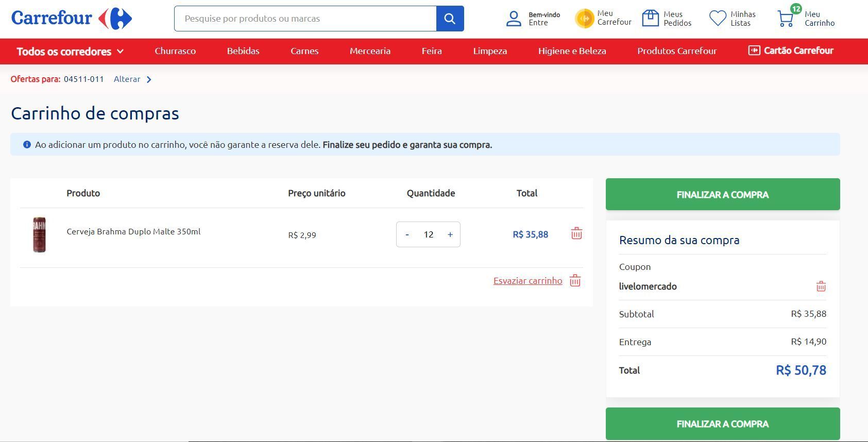Click the Carrefour logo
The image size is (868, 442).
(x=72, y=18)
